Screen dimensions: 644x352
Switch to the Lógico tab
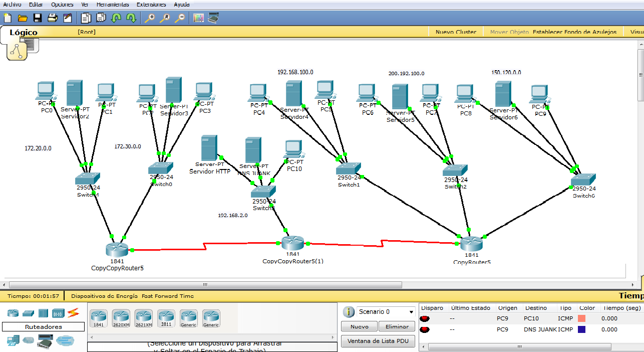click(24, 32)
